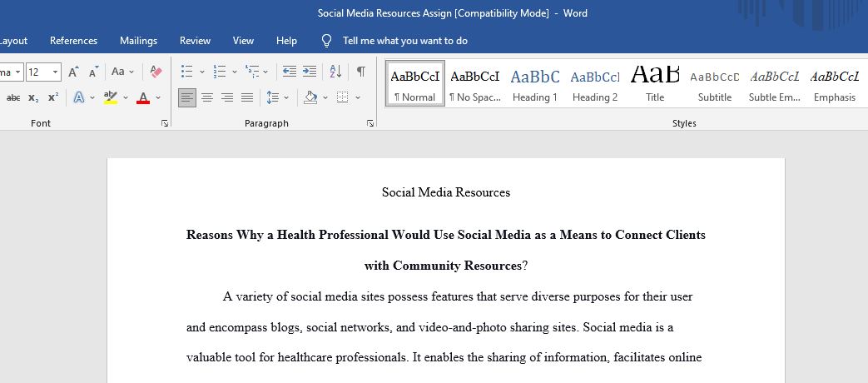The width and height of the screenshot is (868, 383).
Task: Open Font dialog launcher
Action: coord(165,123)
